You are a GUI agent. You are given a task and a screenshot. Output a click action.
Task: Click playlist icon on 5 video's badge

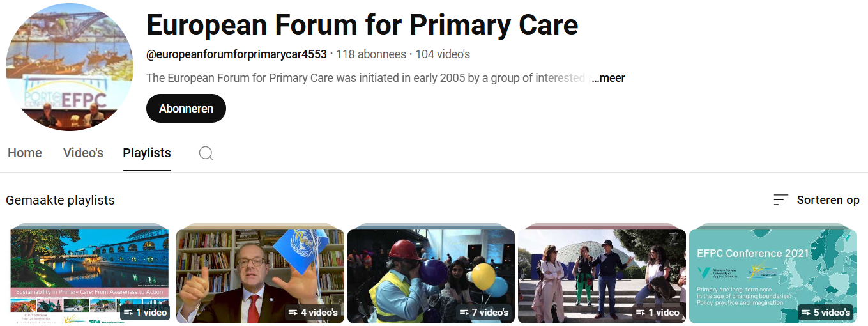pyautogui.click(x=806, y=313)
